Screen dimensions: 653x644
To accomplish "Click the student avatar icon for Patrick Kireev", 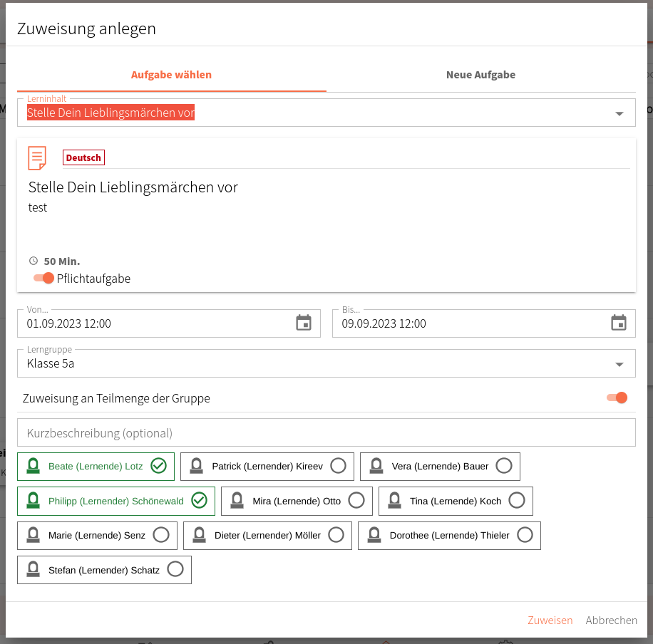I will pyautogui.click(x=196, y=466).
